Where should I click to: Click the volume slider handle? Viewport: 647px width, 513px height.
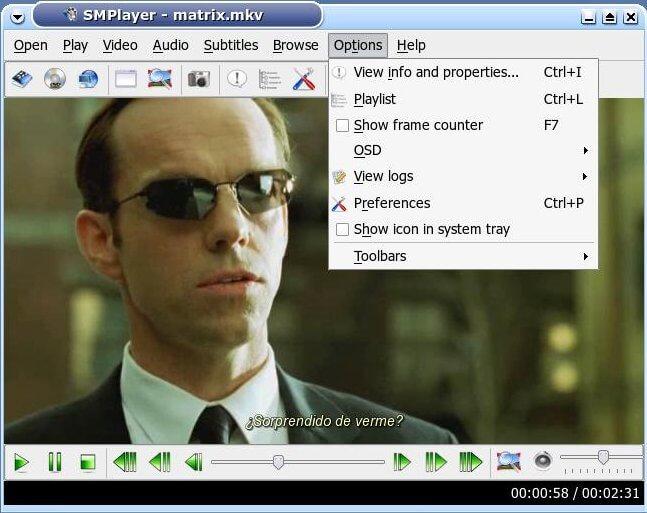603,457
